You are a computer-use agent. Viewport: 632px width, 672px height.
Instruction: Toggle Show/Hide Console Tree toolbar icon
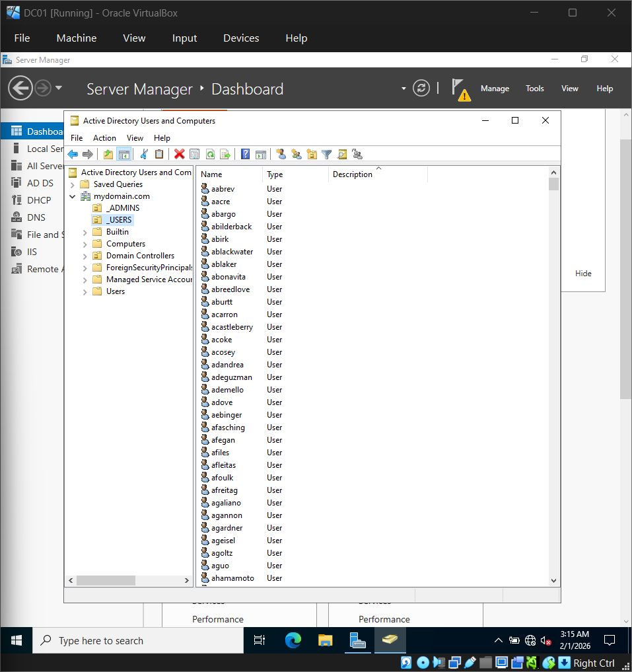tap(124, 154)
